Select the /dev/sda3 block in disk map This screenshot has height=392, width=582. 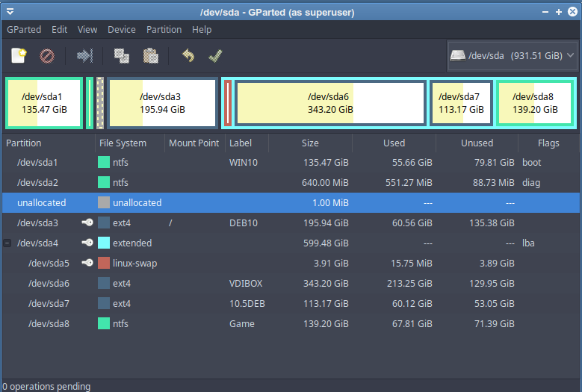pos(163,103)
